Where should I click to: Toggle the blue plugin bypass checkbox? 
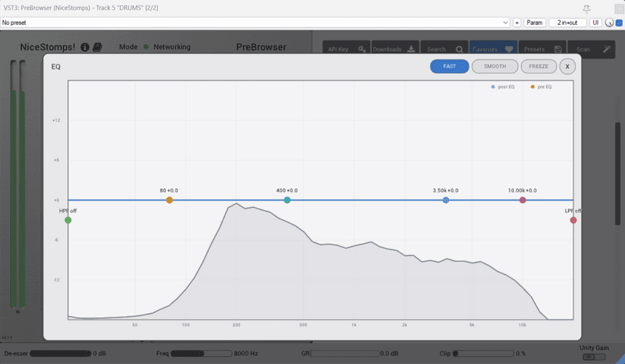pyautogui.click(x=619, y=23)
